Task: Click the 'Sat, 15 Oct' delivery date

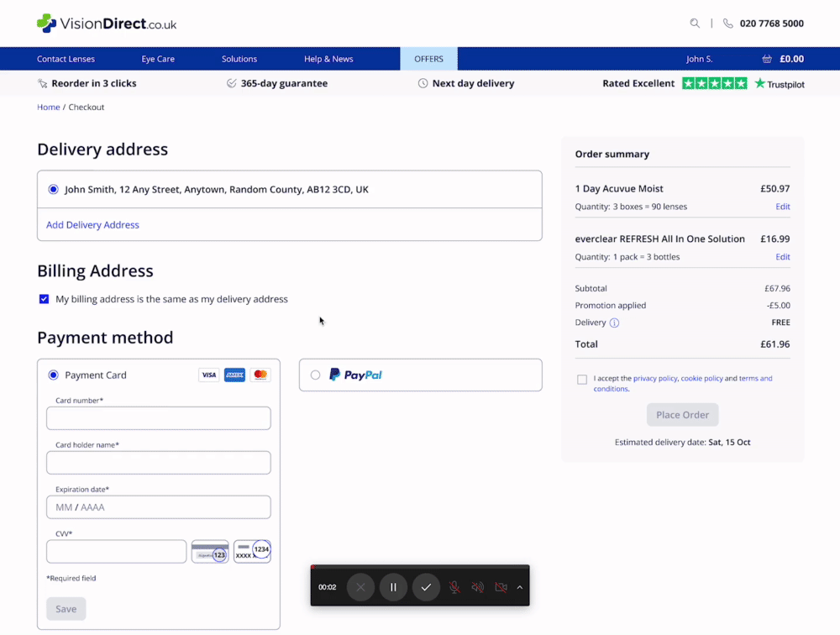Action: 729,442
